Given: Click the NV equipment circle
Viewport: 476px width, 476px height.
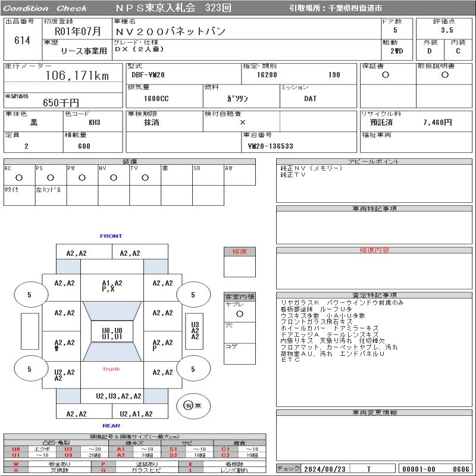Looking at the screenshot, I should pos(114,177).
